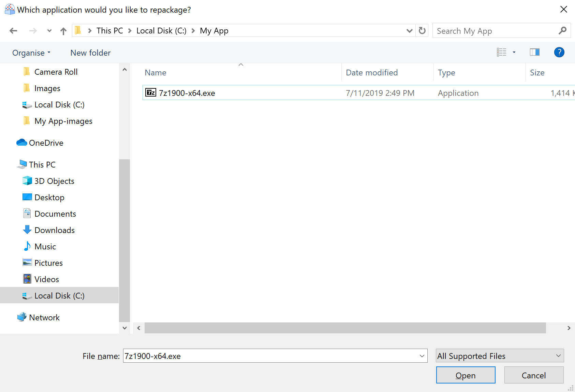Change the view layout icon
The height and width of the screenshot is (392, 575).
[502, 52]
